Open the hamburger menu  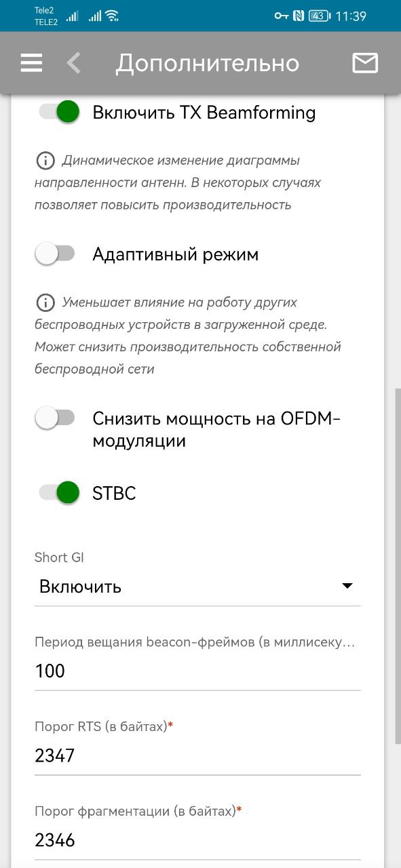coord(31,63)
